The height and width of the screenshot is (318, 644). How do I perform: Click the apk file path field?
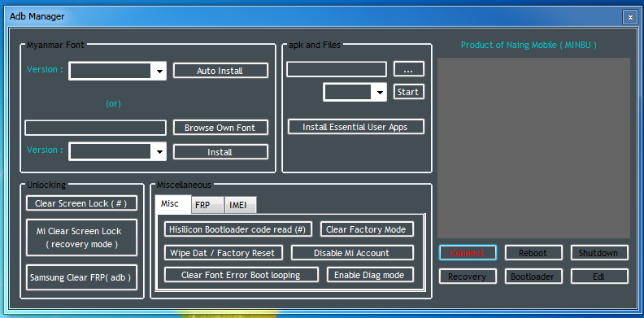tap(337, 69)
